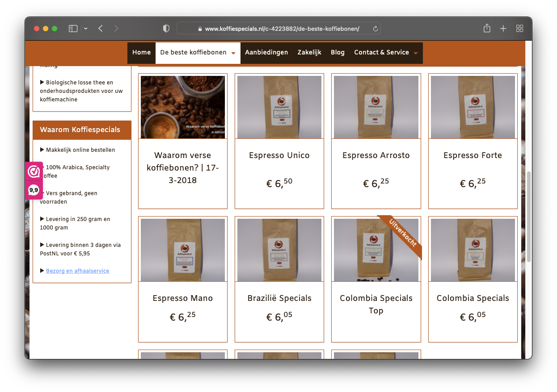Open the Colombia Specials Top product title

(376, 304)
